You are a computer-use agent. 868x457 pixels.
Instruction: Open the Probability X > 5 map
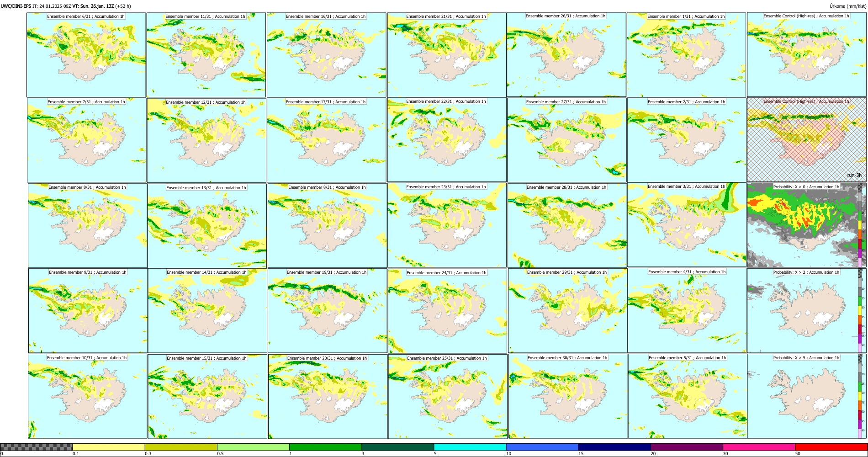(807, 396)
